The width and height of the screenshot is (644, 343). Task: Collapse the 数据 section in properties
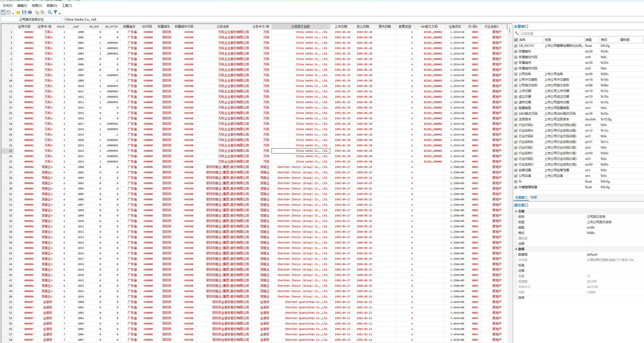516,249
